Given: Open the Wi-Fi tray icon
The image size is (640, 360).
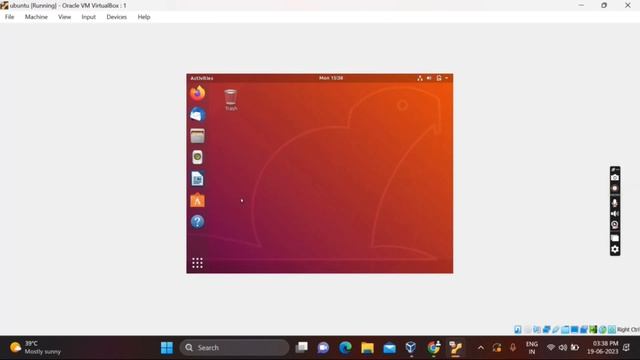Looking at the screenshot, I should [551, 348].
